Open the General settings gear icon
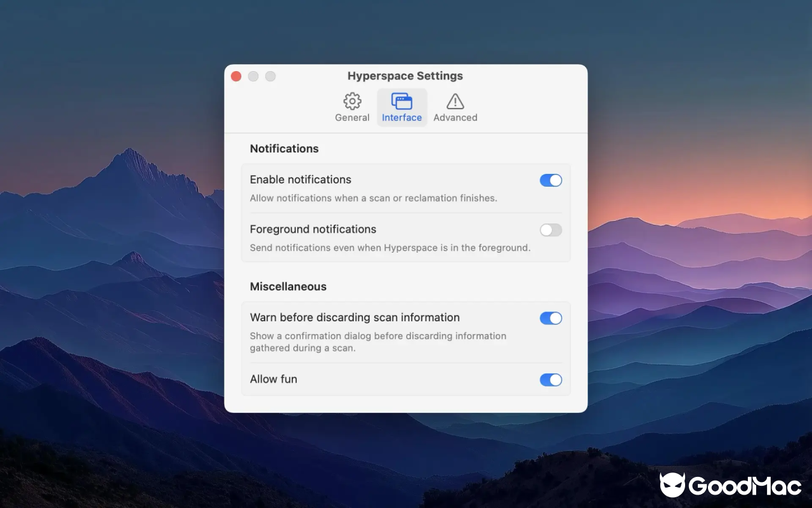The width and height of the screenshot is (812, 508). [352, 101]
